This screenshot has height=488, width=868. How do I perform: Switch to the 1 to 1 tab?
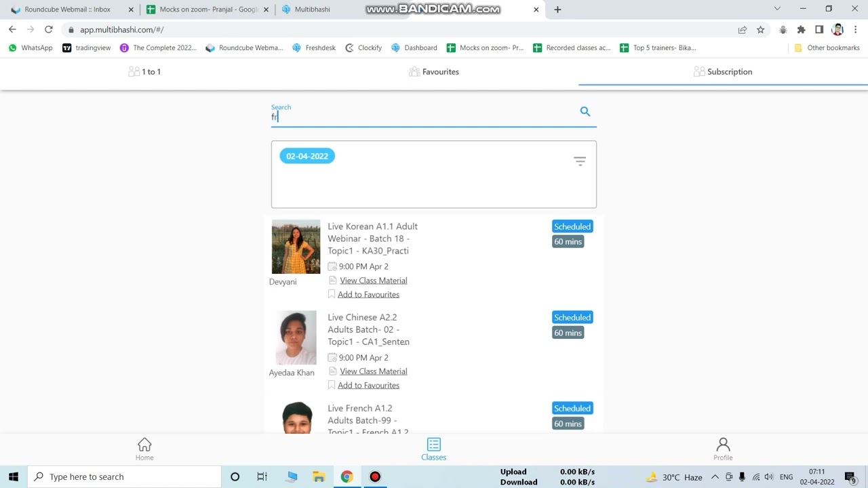144,72
